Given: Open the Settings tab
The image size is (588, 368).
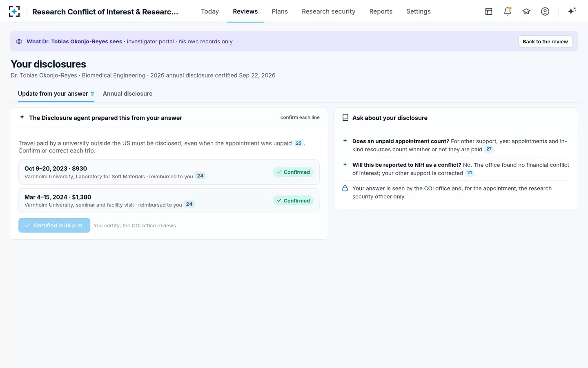Looking at the screenshot, I should pos(419,11).
